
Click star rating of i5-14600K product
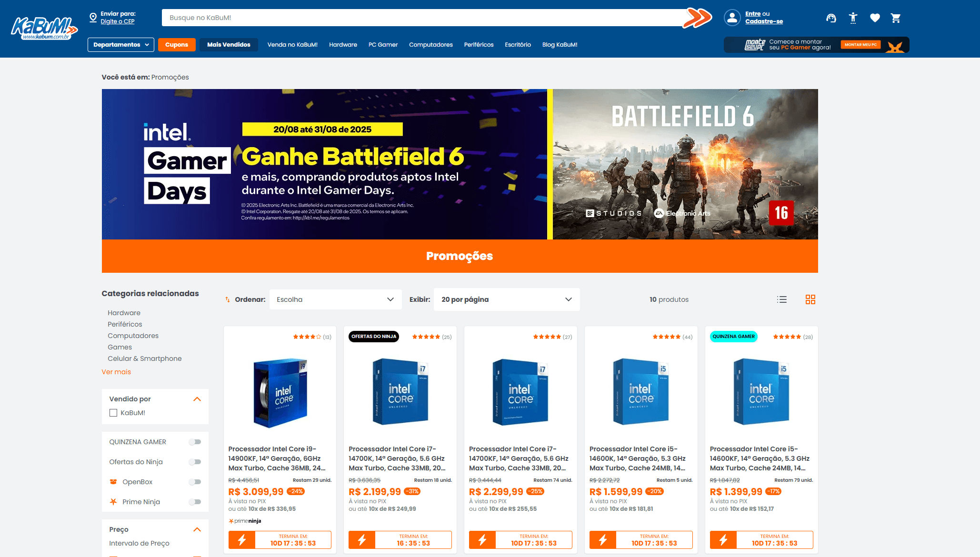tap(667, 337)
